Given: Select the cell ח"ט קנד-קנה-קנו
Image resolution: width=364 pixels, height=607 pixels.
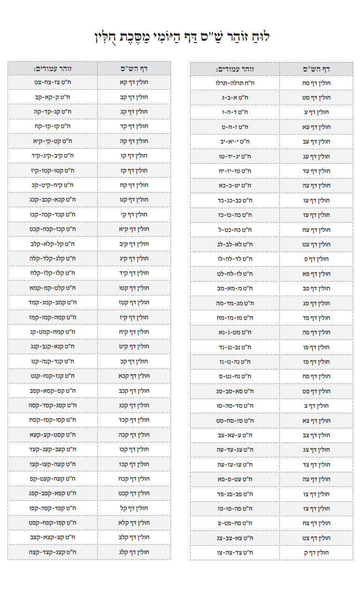Looking at the screenshot, I should click(52, 361).
